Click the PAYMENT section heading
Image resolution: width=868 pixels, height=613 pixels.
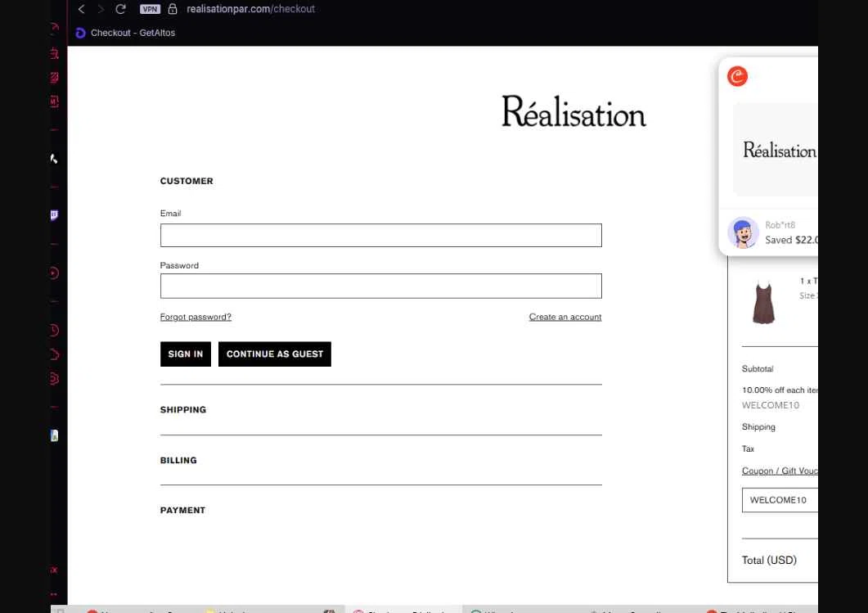point(182,510)
